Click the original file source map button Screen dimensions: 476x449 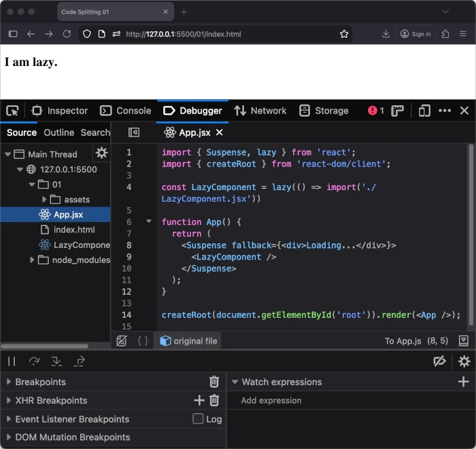point(188,341)
